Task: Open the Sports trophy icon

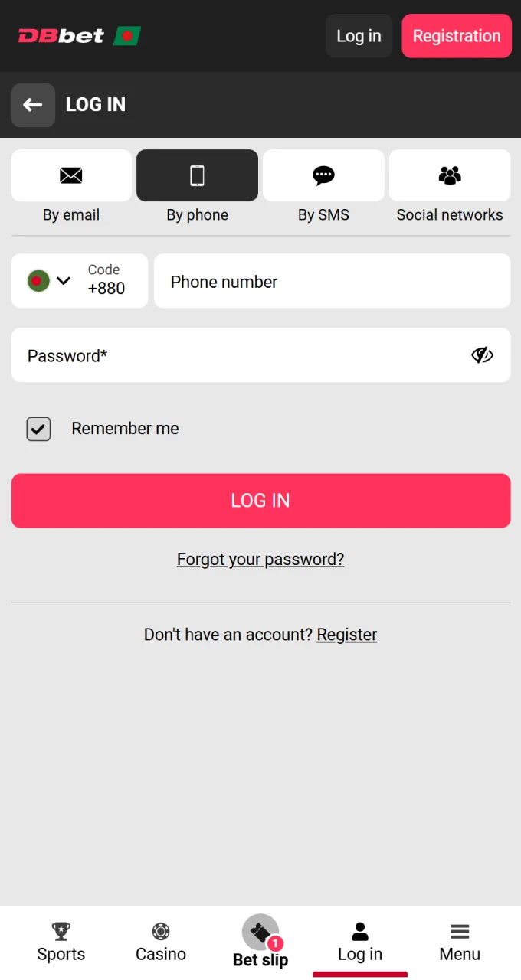Action: click(x=61, y=930)
